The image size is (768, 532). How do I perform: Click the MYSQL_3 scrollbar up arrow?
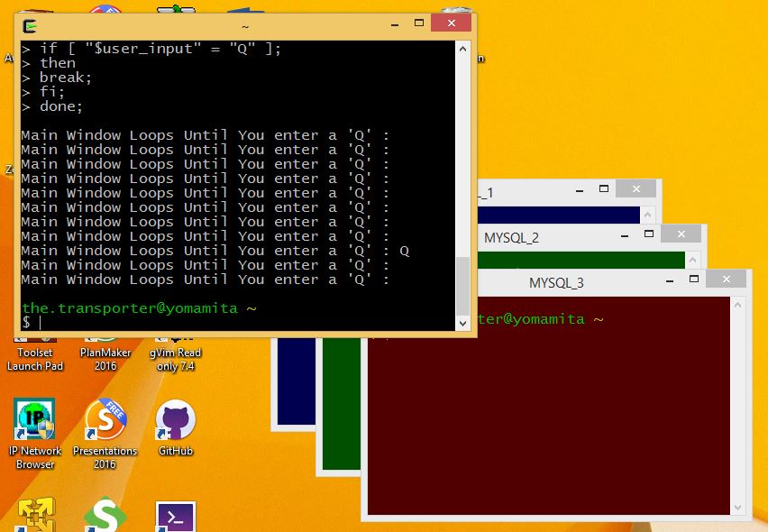coord(737,305)
